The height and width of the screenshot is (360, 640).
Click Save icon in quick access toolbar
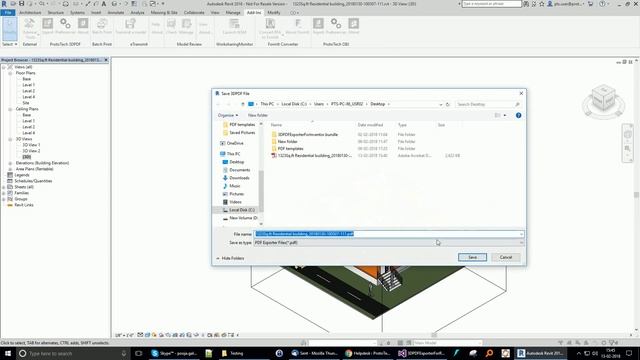21,4
